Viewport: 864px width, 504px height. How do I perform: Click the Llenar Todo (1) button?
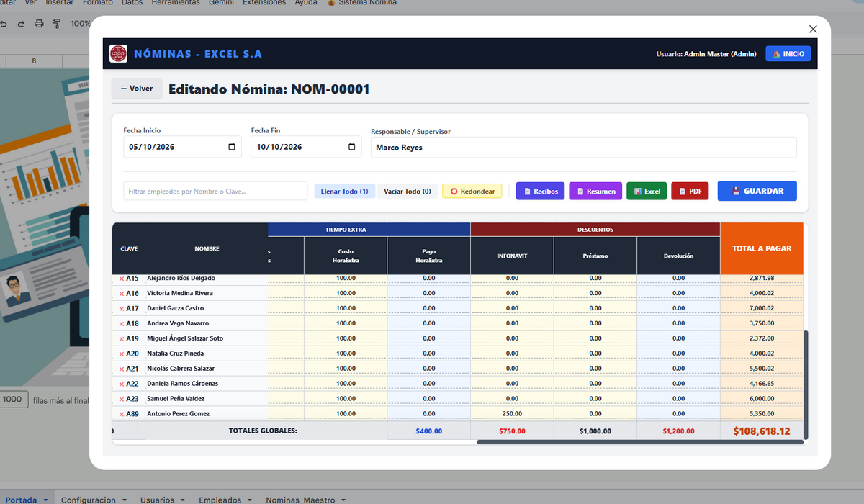[344, 191]
